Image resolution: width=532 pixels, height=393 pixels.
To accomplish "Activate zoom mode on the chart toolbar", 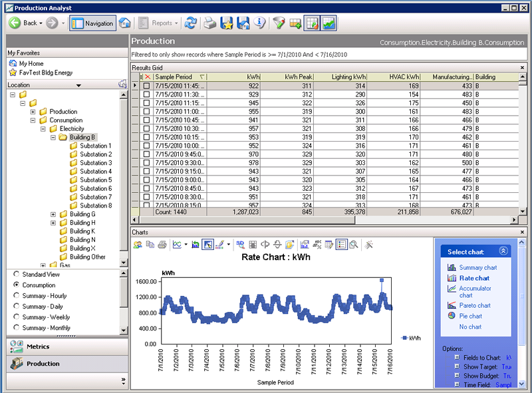I will (x=354, y=245).
